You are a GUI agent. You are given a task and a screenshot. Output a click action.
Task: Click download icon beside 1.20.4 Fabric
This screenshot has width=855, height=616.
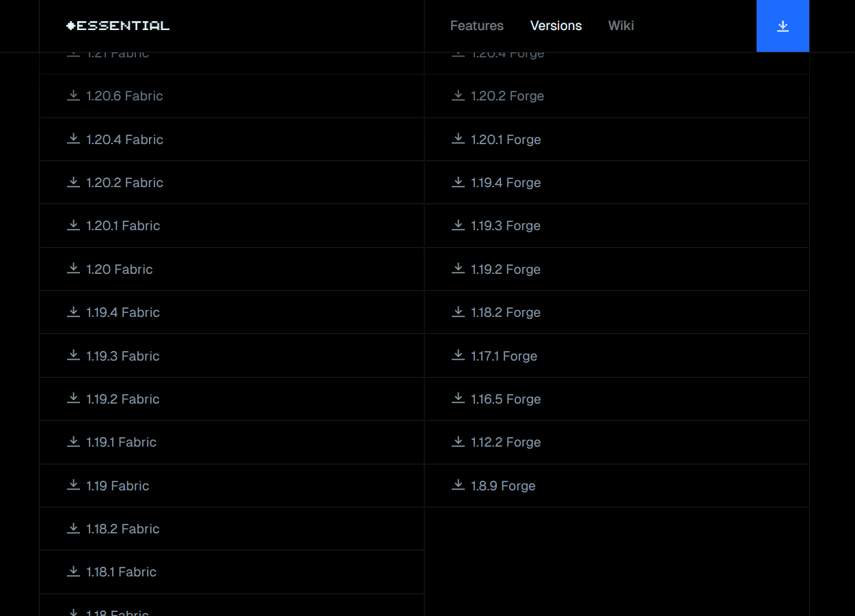(73, 139)
